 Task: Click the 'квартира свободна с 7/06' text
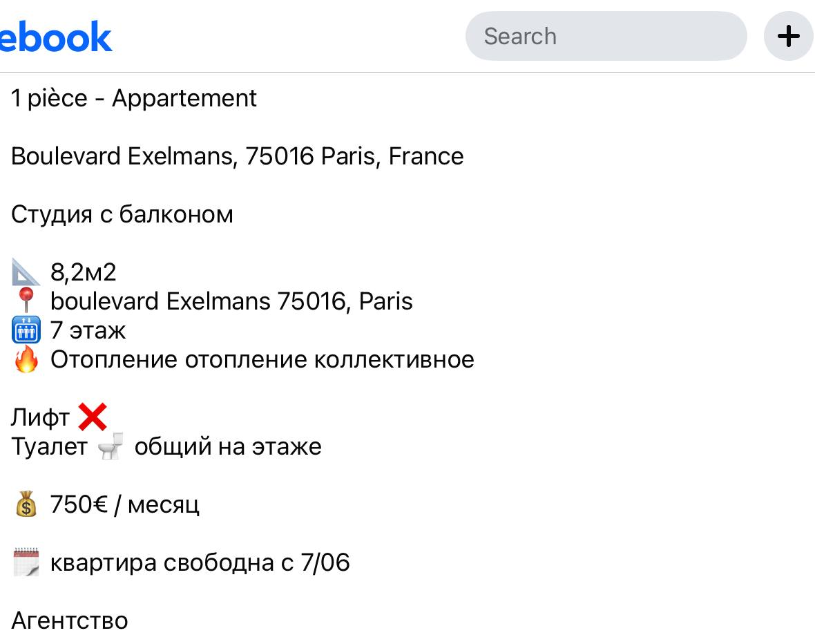200,563
